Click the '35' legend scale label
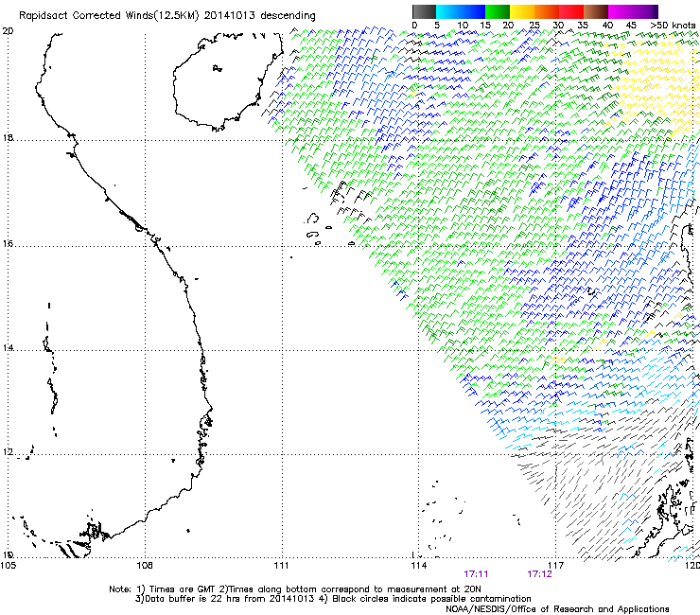This screenshot has width=700, height=615. 582,26
